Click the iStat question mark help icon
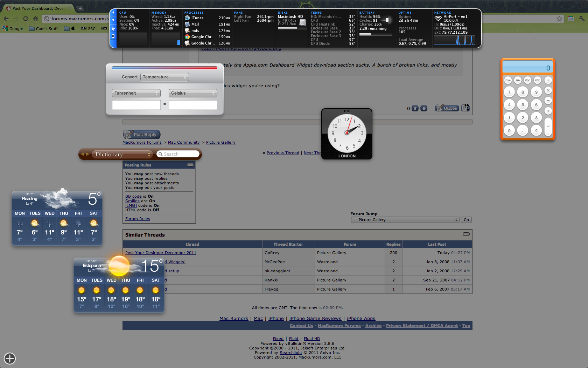 pos(113,20)
